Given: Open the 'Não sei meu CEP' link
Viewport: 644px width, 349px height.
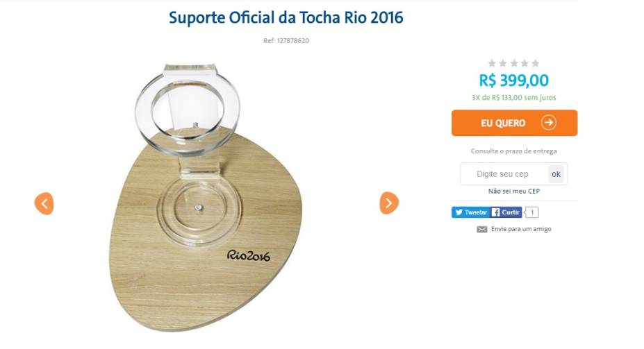Looking at the screenshot, I should 514,191.
